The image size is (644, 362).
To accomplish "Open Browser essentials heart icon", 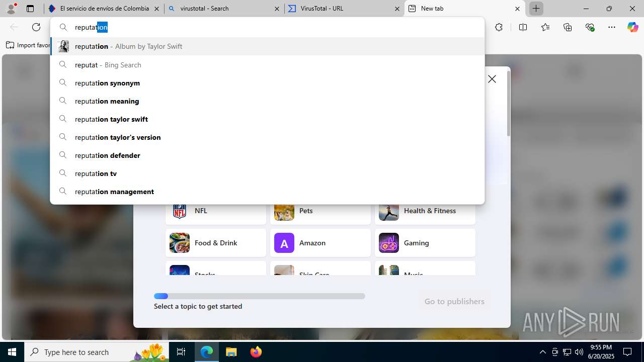I will [x=590, y=27].
